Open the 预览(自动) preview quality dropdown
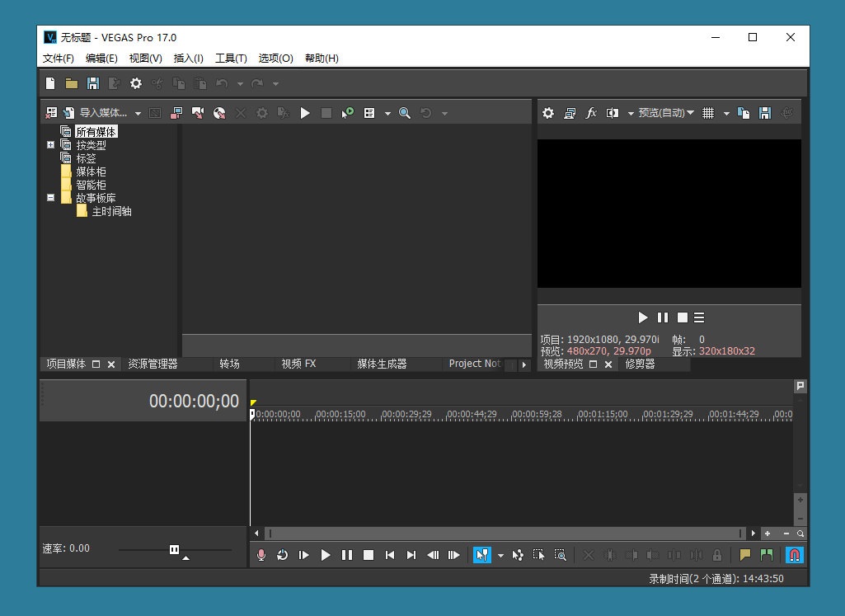The width and height of the screenshot is (845, 616). click(666, 113)
